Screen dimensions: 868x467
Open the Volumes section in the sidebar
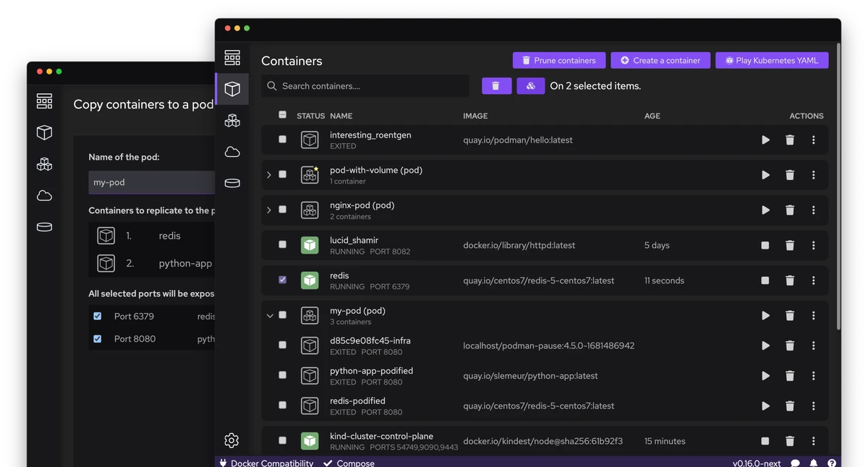click(232, 183)
